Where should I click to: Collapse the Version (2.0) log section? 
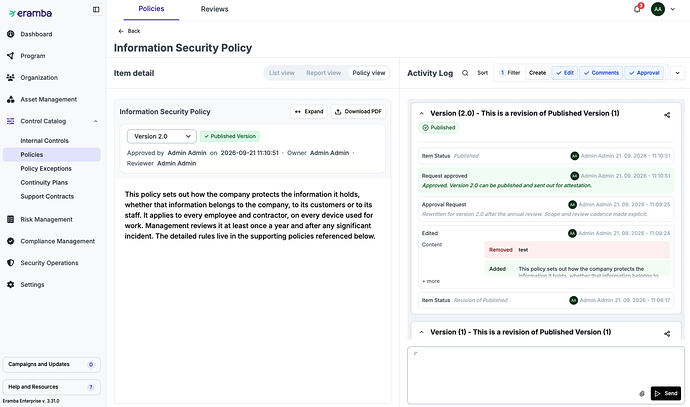click(422, 114)
